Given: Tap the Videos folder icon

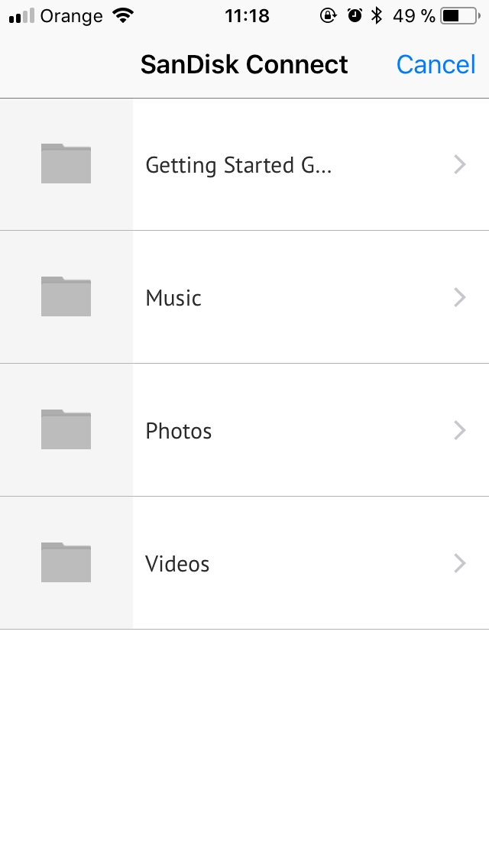Looking at the screenshot, I should pos(66,562).
